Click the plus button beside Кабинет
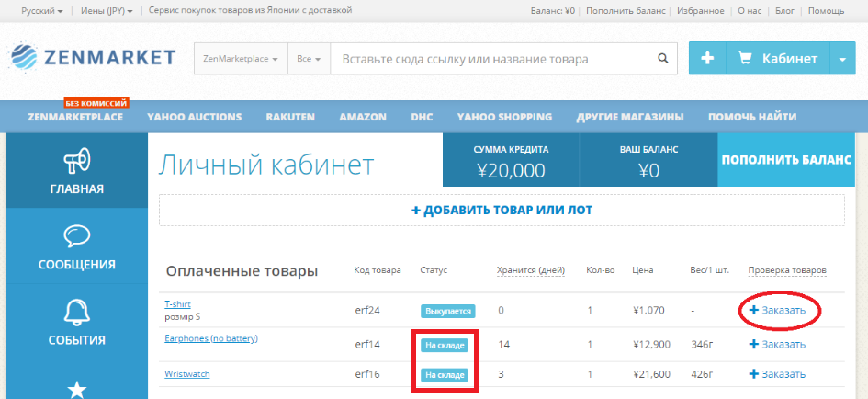 707,58
